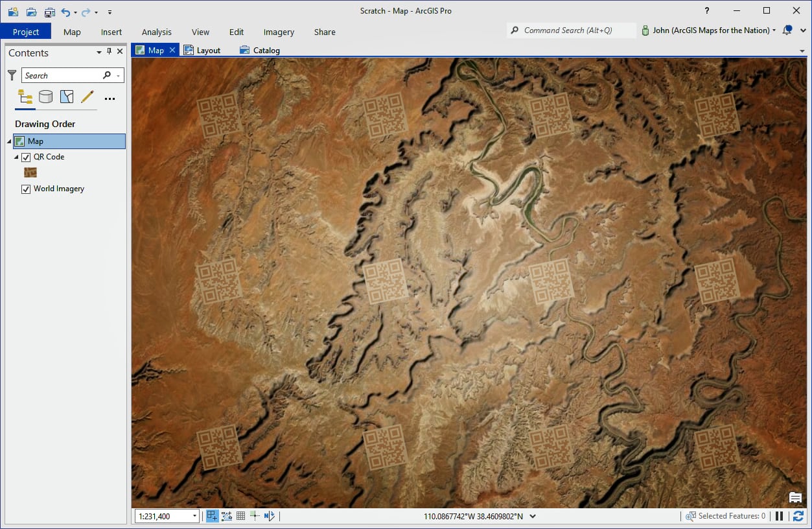Click the New Project icon in quick access toolbar
The height and width of the screenshot is (529, 812).
coord(13,12)
